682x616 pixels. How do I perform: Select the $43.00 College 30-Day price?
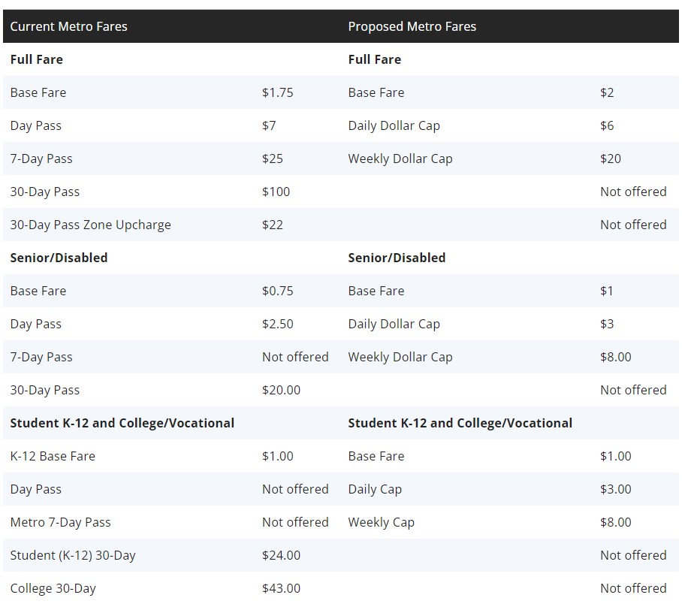coord(281,588)
